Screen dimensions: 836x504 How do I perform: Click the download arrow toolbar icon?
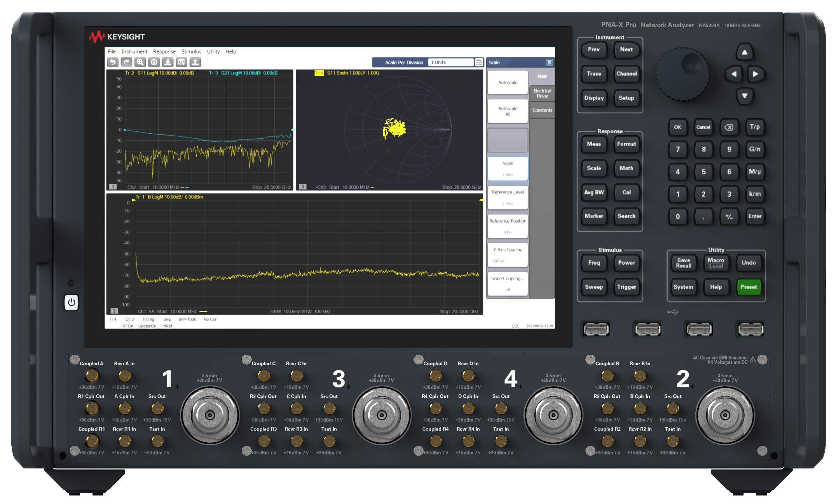point(168,62)
